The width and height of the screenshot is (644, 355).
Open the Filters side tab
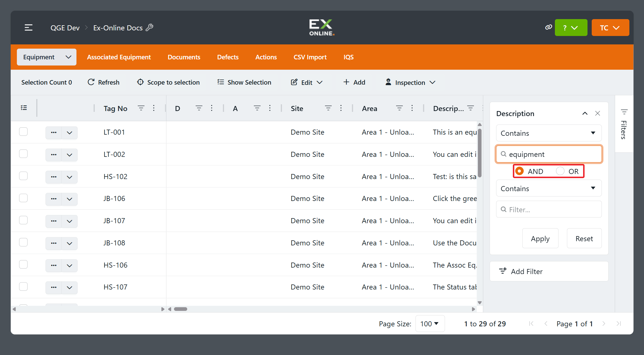coord(624,124)
